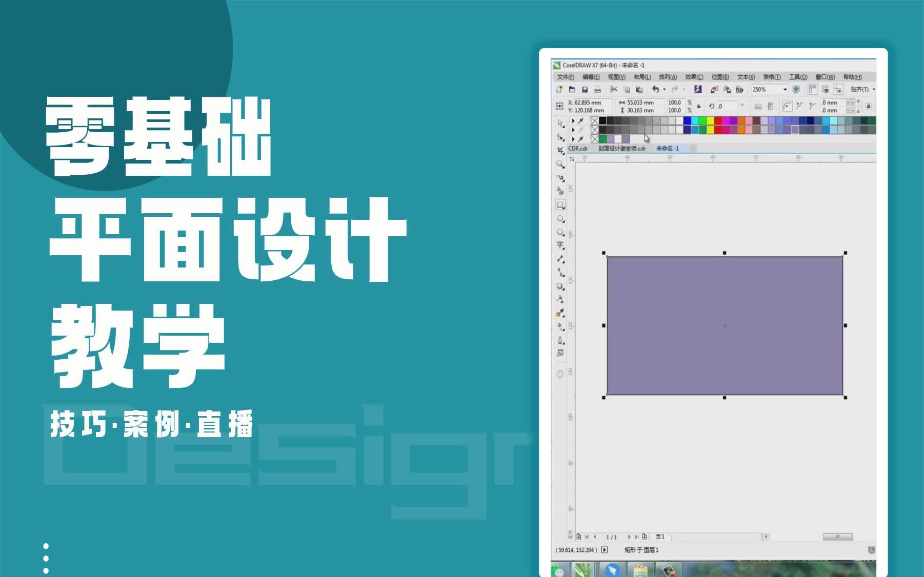Select chamfered corner style
Image resolution: width=924 pixels, height=577 pixels.
pyautogui.click(x=812, y=106)
